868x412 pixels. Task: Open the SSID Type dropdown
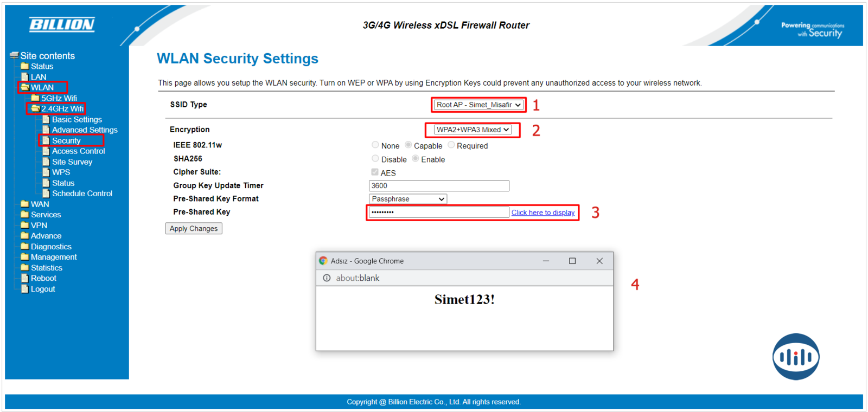(478, 105)
